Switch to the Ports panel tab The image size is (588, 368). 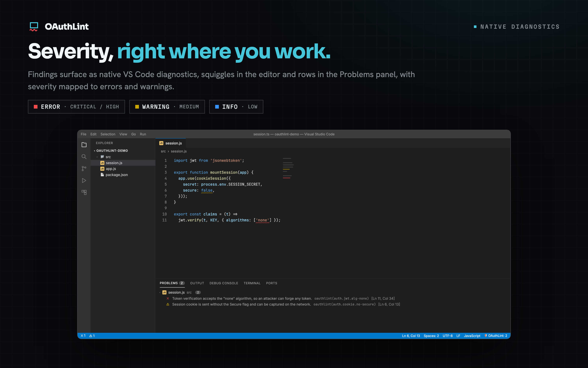(272, 283)
